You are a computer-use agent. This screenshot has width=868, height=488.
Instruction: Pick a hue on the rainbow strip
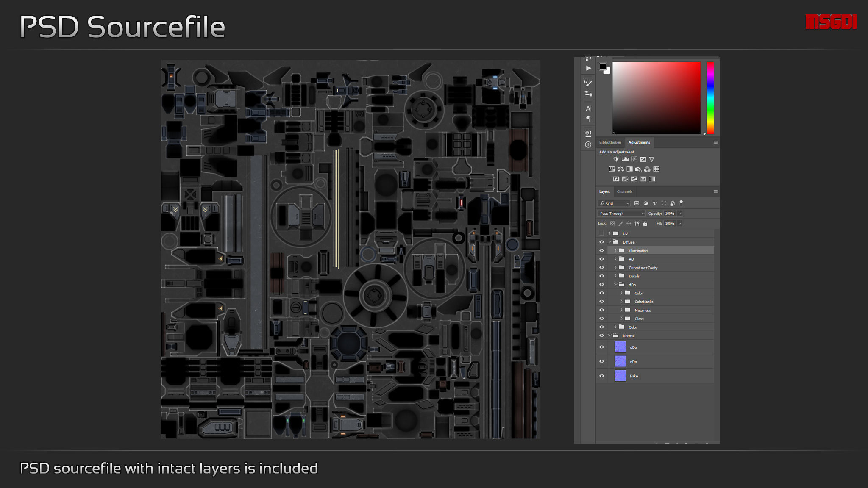710,97
